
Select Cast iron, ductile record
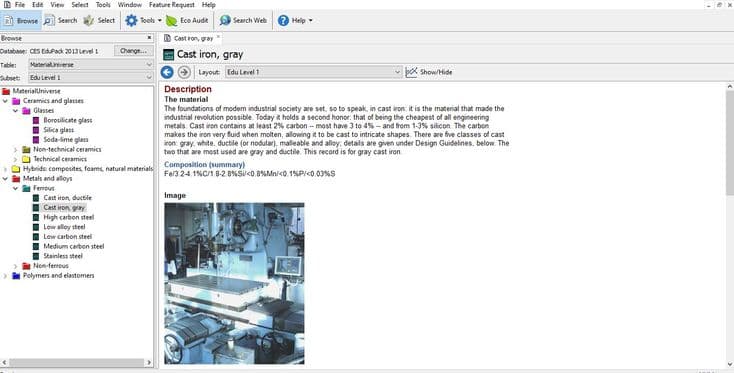[67, 197]
